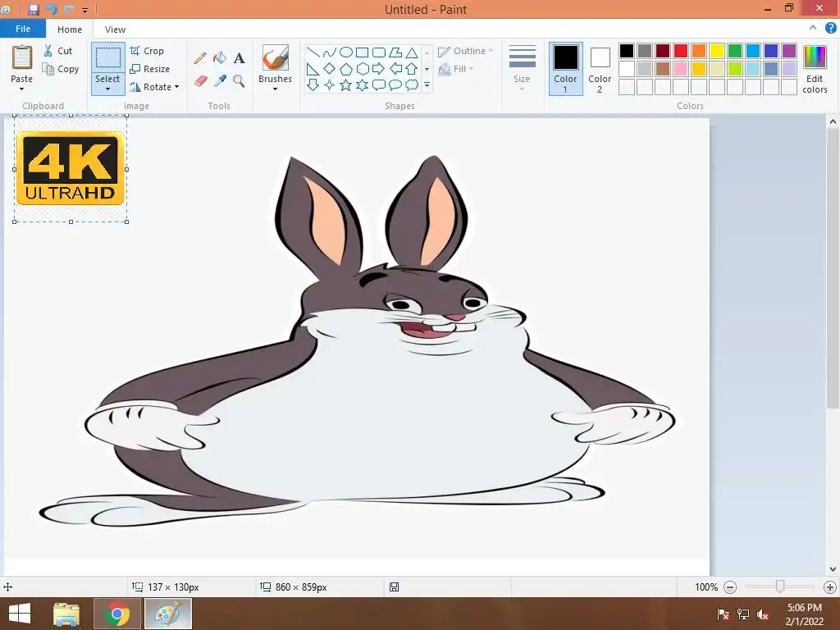Choose the Curve shape
Screen dimensions: 840x630
pyautogui.click(x=330, y=52)
